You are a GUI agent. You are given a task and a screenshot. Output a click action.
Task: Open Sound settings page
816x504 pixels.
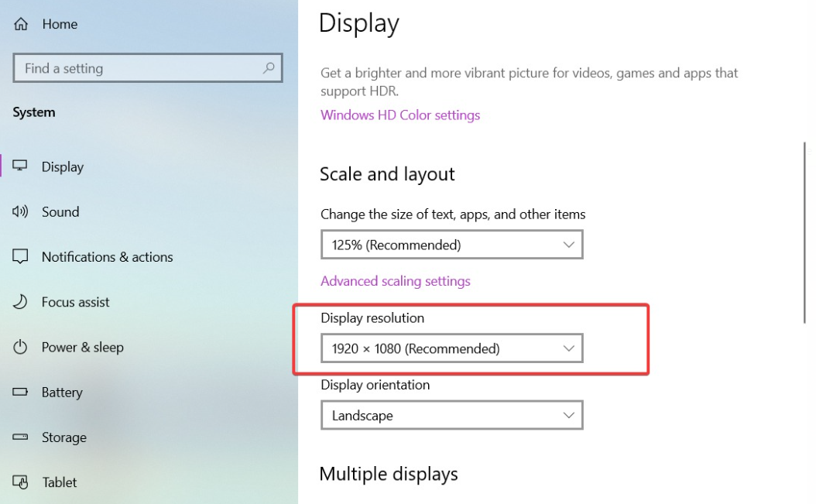coord(60,211)
